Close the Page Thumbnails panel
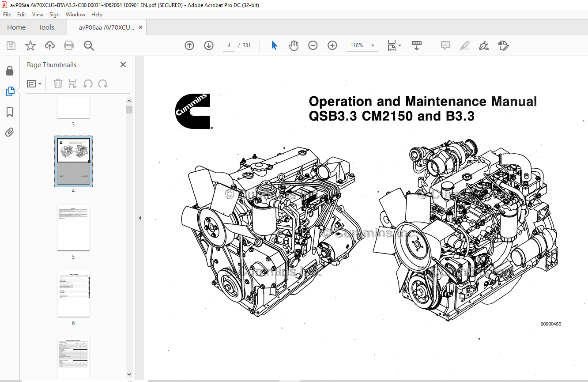The image size is (588, 382). (x=123, y=64)
